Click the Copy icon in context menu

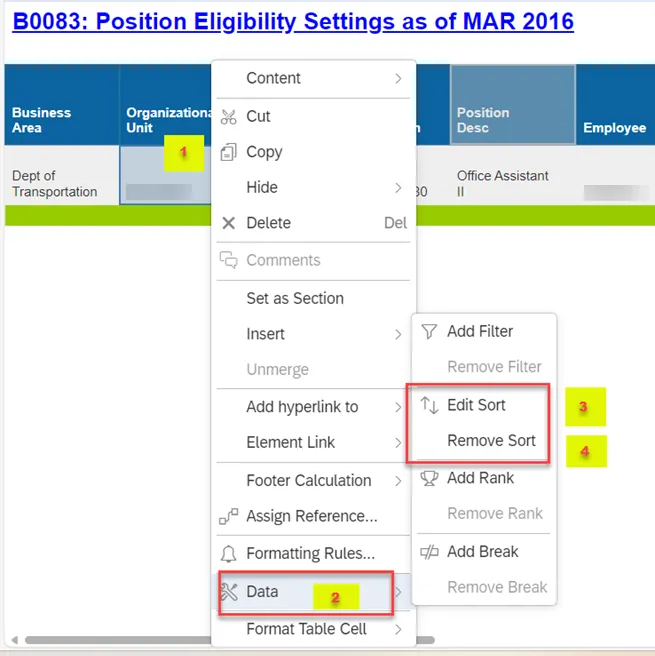[228, 152]
